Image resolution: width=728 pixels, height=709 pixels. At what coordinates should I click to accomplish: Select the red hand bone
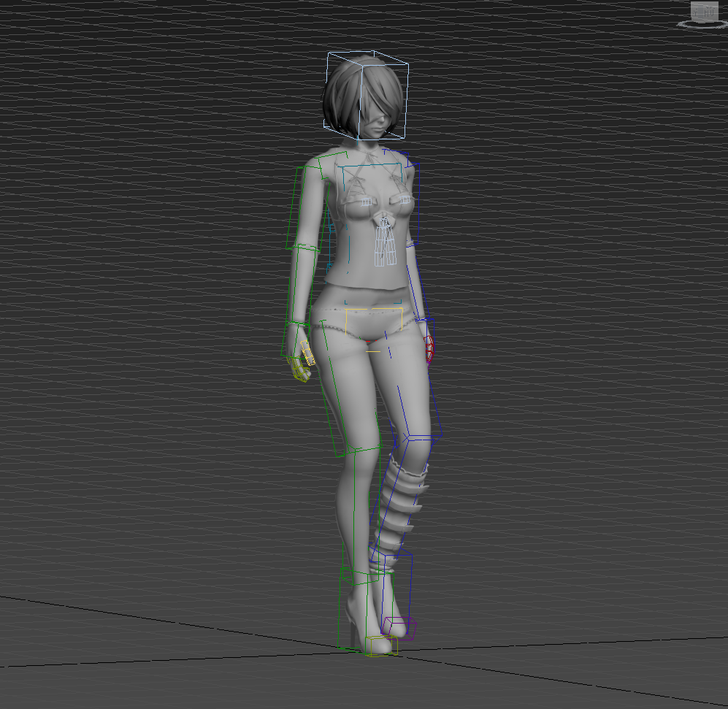(x=429, y=349)
